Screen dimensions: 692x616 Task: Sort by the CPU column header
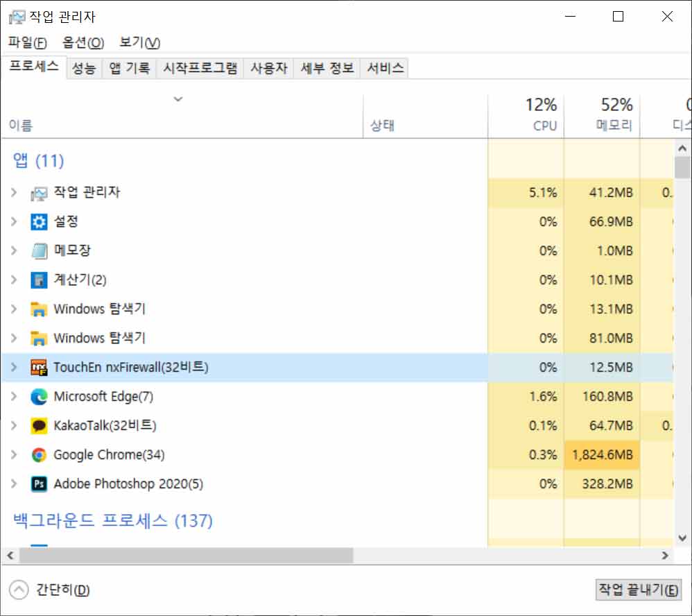tap(526, 116)
